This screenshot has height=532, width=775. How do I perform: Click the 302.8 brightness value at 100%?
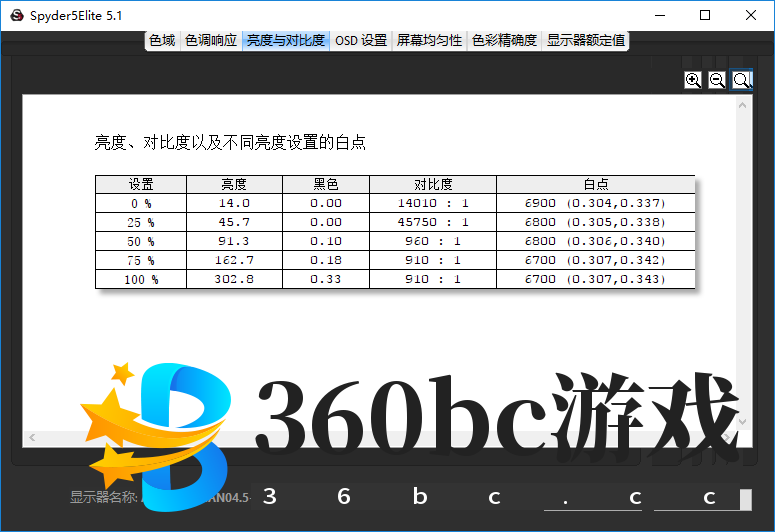pos(234,279)
